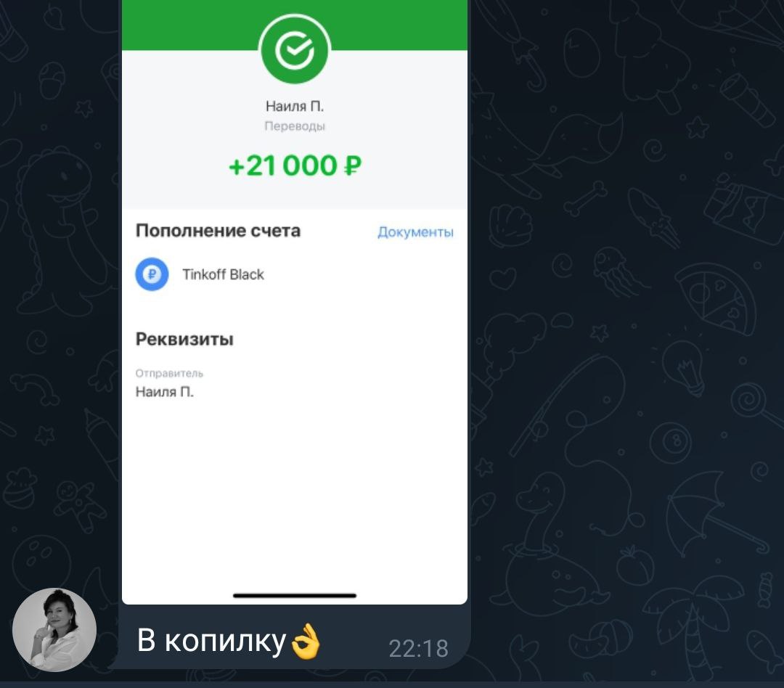784x688 pixels.
Task: Click the Переводы category label
Action: (x=295, y=126)
